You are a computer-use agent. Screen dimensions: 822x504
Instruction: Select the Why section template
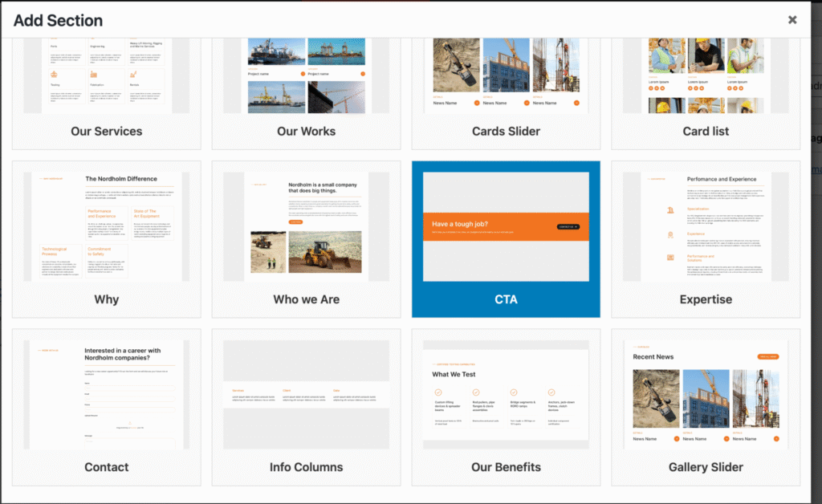pyautogui.click(x=107, y=239)
